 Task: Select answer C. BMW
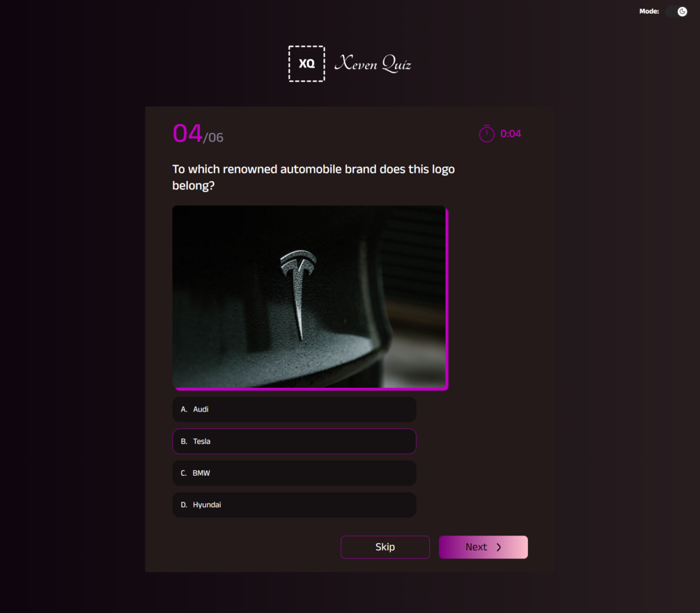tap(294, 473)
